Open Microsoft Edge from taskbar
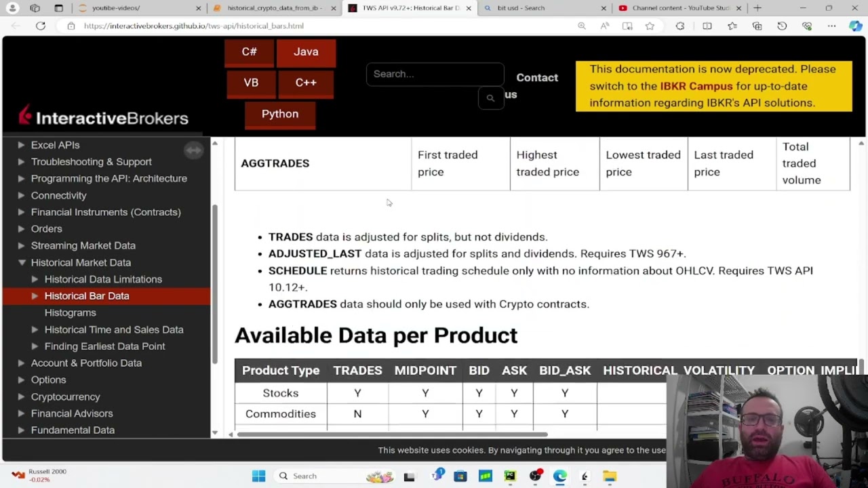 pos(559,476)
